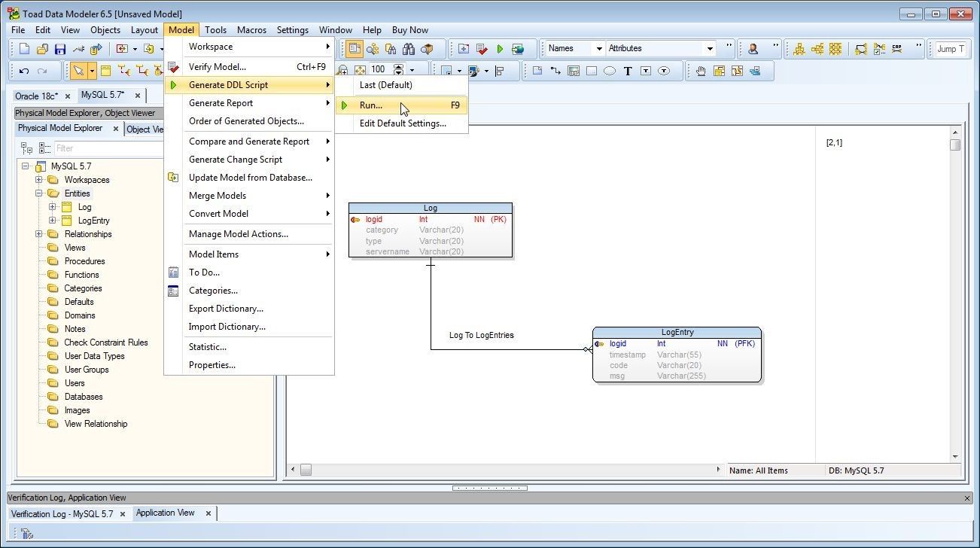Click the Verify model checkmark toolbar icon
Viewport: 980px width, 548px height.
[482, 49]
